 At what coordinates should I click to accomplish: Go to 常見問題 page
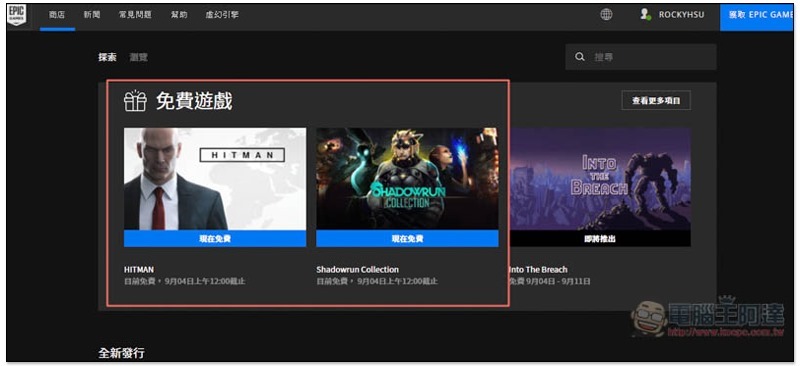(135, 15)
